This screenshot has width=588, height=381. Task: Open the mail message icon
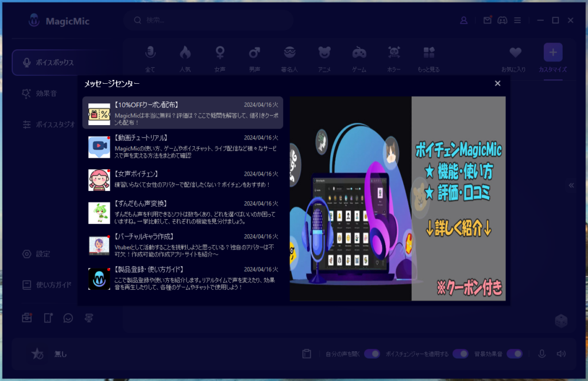pyautogui.click(x=487, y=20)
